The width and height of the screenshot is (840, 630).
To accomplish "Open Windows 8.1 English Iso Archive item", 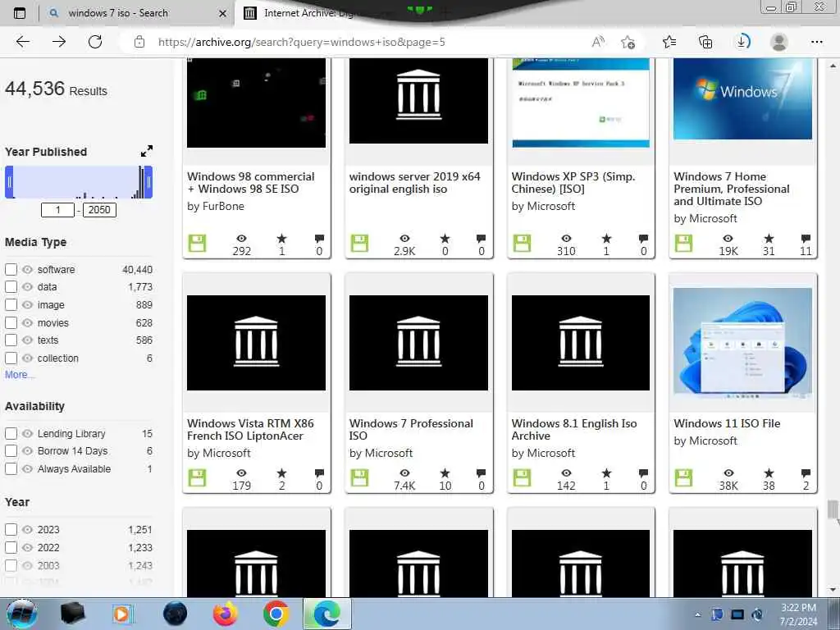I will (574, 430).
